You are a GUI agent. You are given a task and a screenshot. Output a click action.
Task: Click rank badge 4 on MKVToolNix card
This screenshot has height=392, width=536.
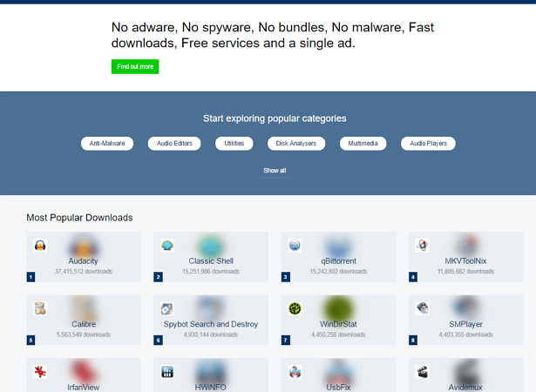point(413,277)
